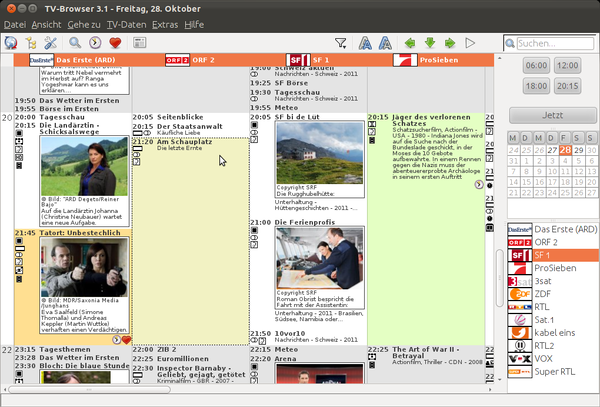The width and height of the screenshot is (600, 407).
Task: Click the update TV data icon
Action: point(12,43)
